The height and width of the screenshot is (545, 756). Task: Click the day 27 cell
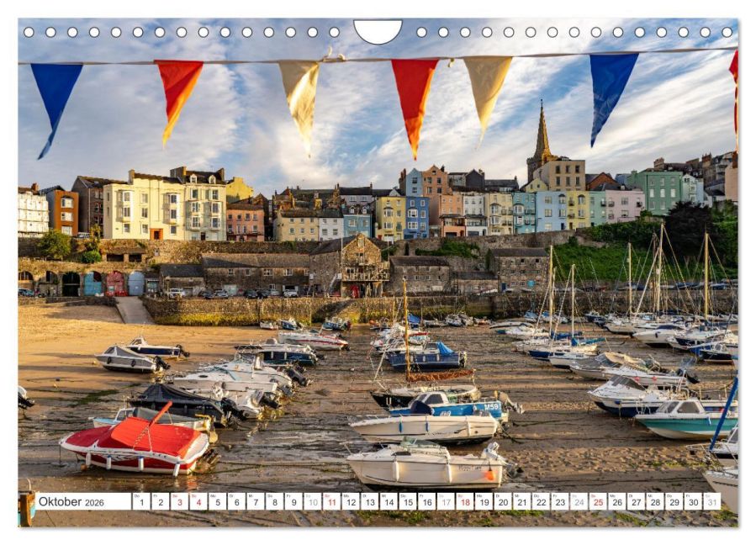click(x=637, y=501)
